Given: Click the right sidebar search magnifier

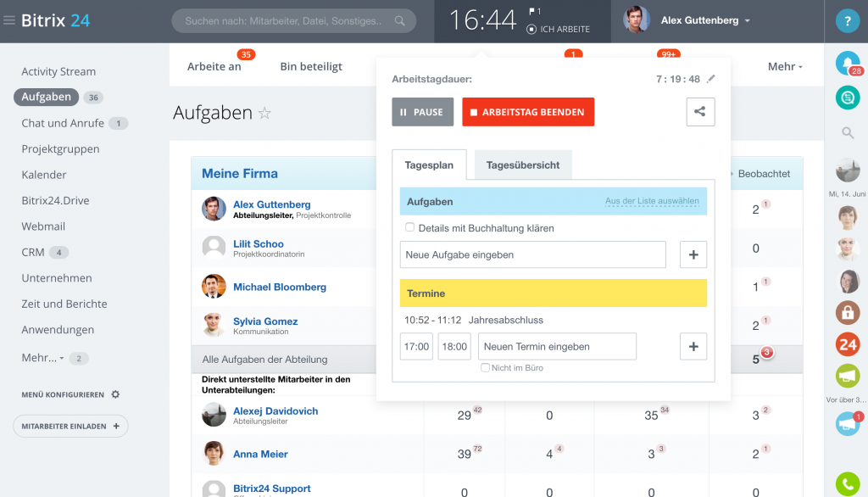Looking at the screenshot, I should click(x=848, y=133).
